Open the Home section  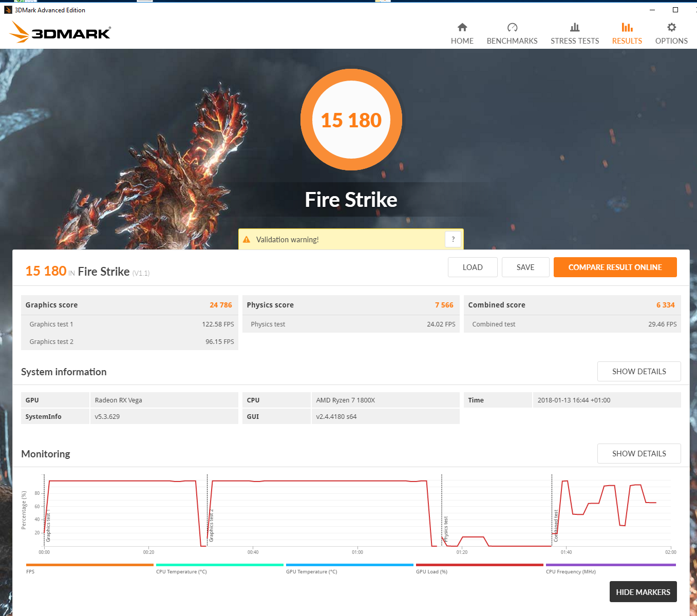[462, 33]
